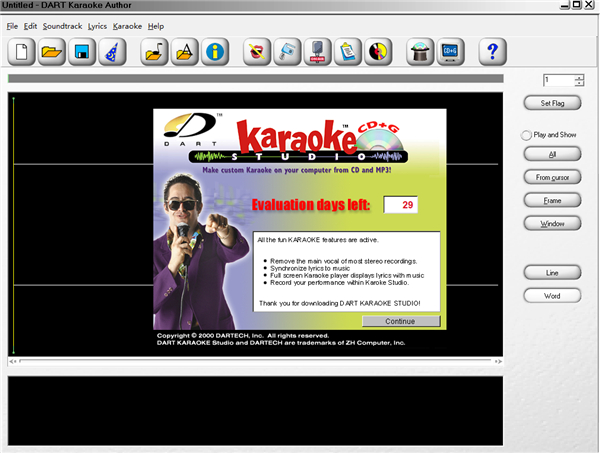Screen dimensions: 600x453
Task: Click the flag number input field
Action: click(x=559, y=80)
